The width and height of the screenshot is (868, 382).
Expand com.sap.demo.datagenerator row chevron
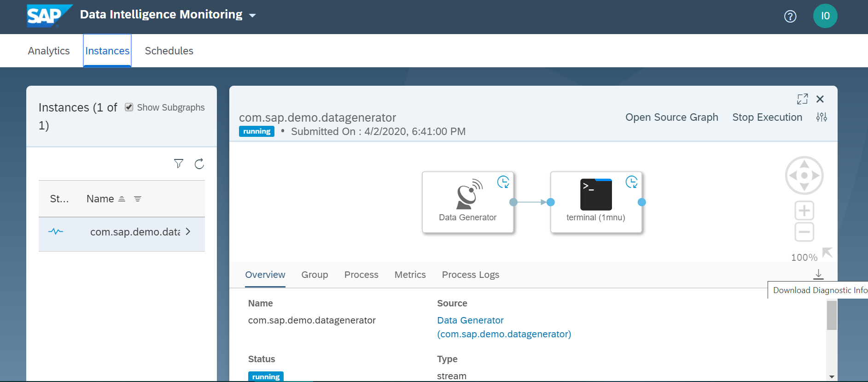188,232
